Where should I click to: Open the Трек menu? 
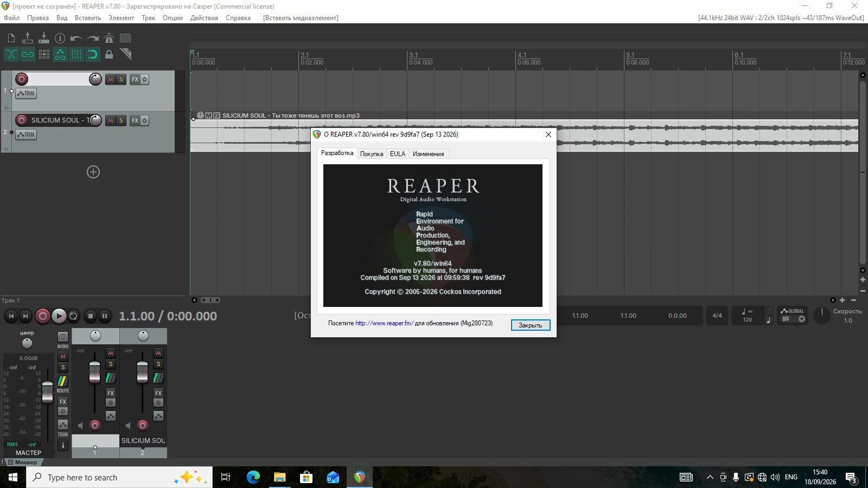(149, 18)
